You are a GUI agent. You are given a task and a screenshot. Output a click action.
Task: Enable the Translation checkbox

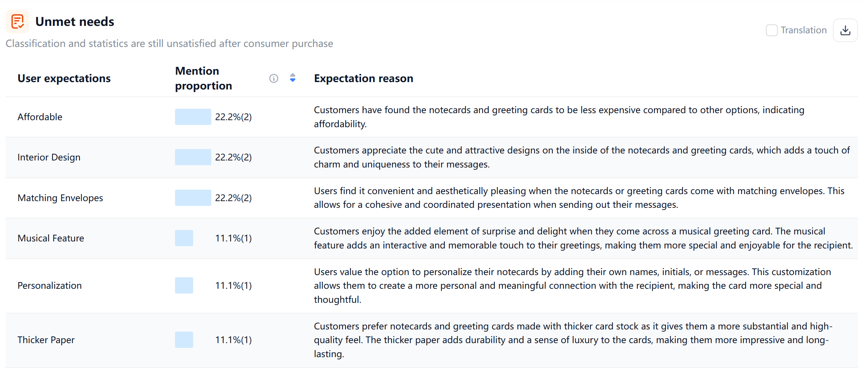[x=771, y=30]
